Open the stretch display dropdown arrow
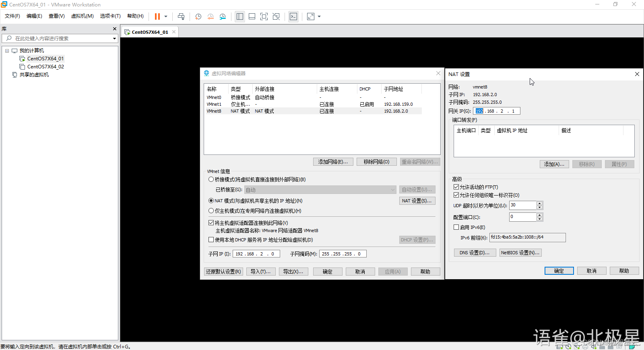Screen dimensions: 644x350 (x=319, y=16)
